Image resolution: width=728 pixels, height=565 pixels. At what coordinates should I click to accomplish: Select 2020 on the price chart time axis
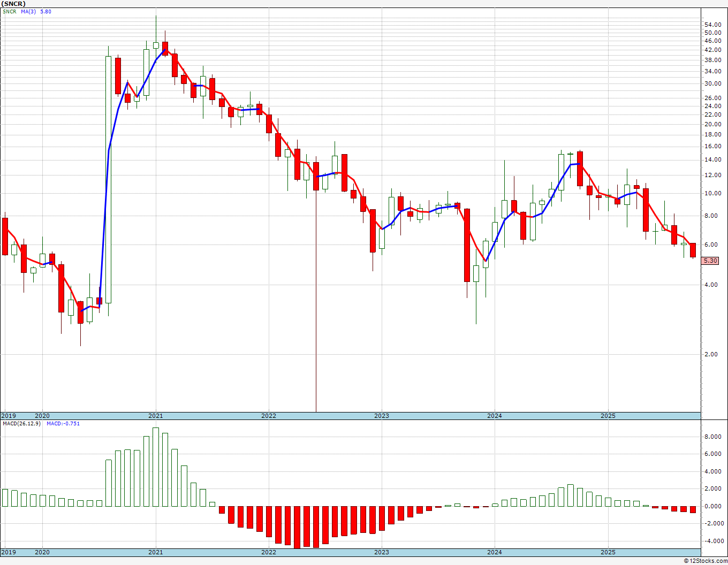point(42,416)
